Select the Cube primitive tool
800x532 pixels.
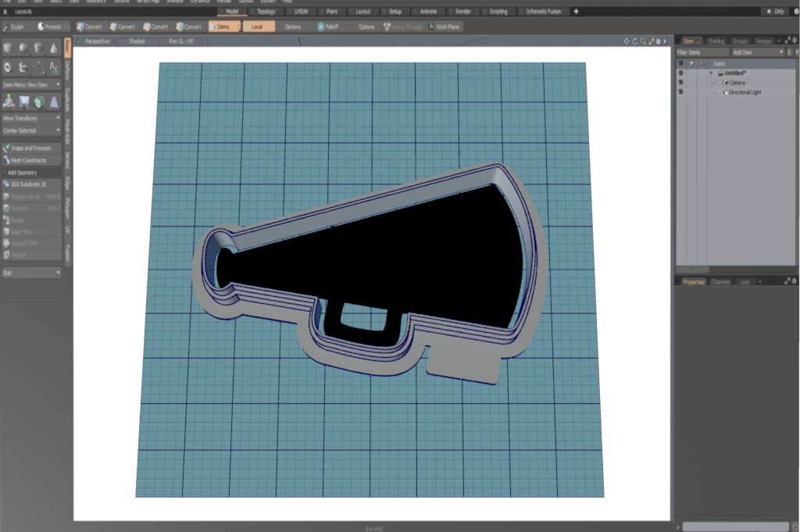click(8, 48)
